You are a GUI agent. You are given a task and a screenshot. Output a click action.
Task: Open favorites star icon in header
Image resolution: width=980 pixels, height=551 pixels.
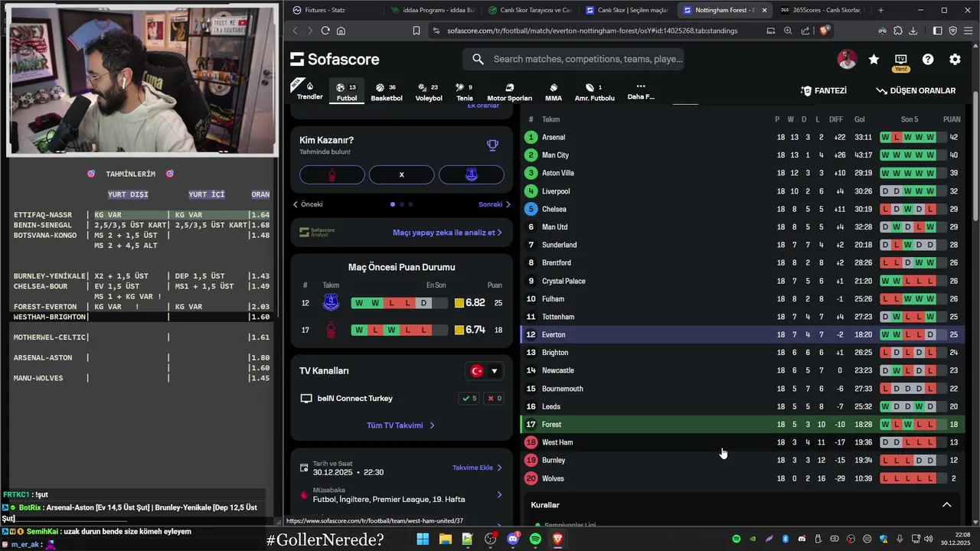click(x=874, y=59)
